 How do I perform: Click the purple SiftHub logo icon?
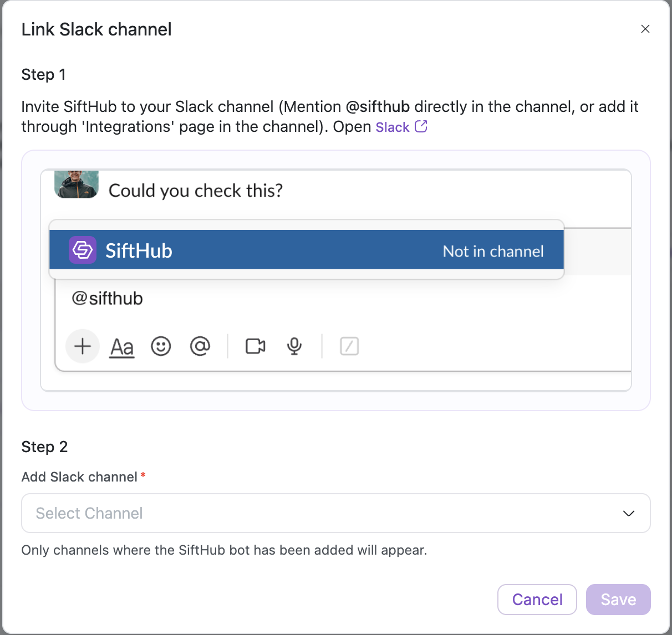point(83,250)
